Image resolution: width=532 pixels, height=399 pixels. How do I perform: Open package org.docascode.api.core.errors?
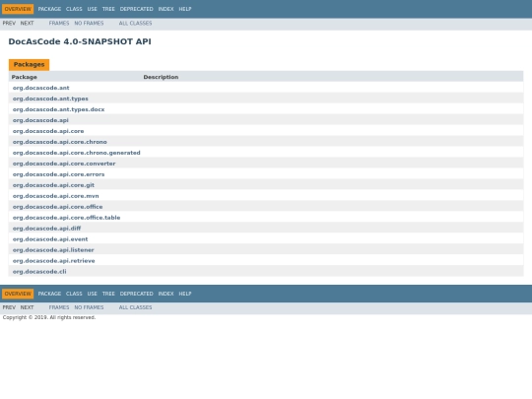(59, 174)
